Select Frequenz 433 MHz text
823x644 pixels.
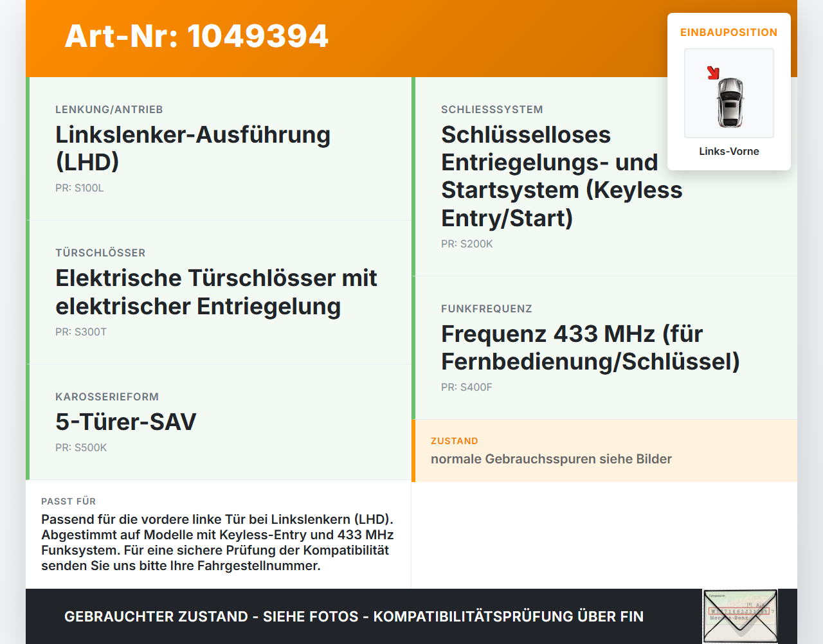click(590, 348)
